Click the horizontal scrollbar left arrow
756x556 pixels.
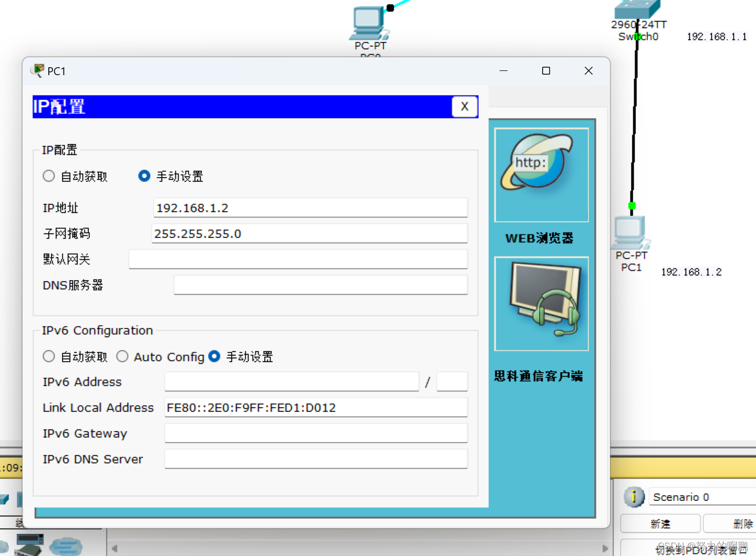[x=115, y=548]
